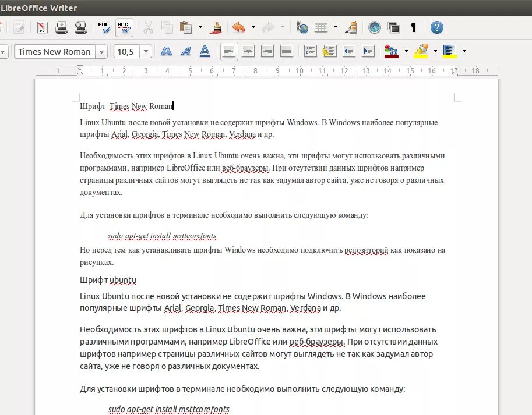This screenshot has width=532, height=415.
Task: Open the Navigator
Action: [373, 27]
